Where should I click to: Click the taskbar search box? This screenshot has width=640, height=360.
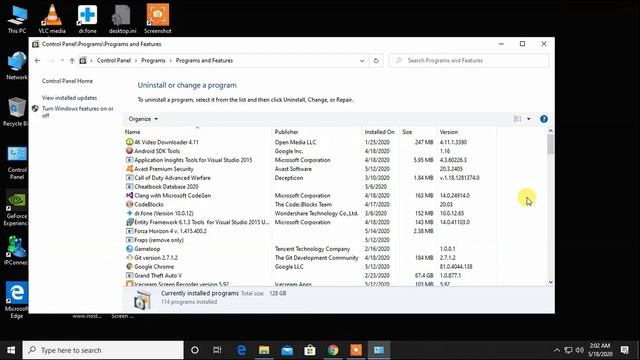(x=103, y=350)
